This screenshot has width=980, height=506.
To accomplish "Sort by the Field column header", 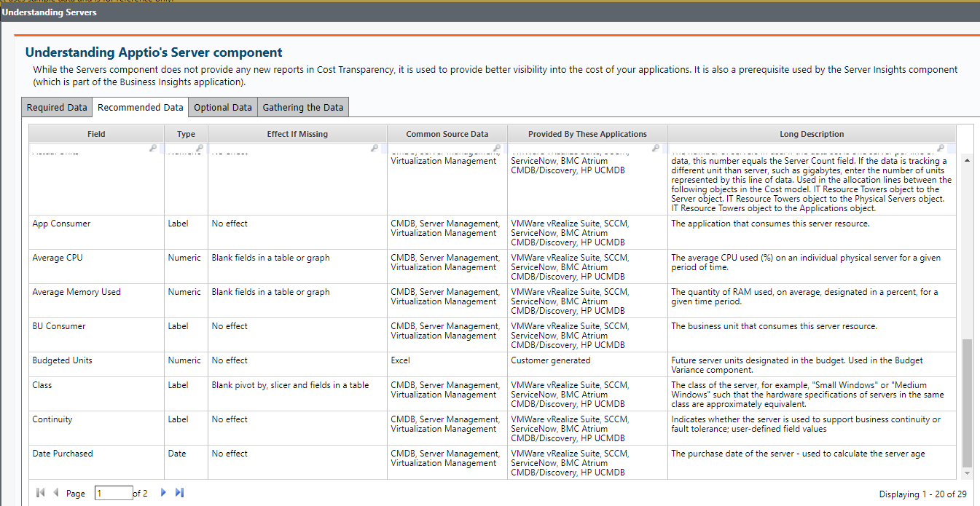I will 96,134.
